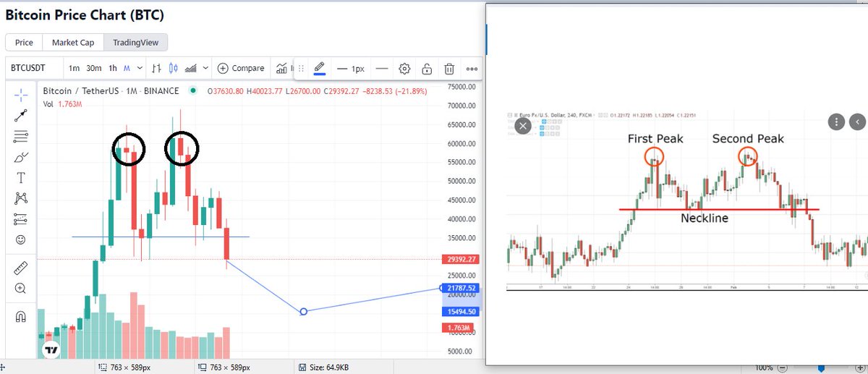Screen dimensions: 868x374
Task: Click the TradingView logo on chart
Action: point(51,350)
